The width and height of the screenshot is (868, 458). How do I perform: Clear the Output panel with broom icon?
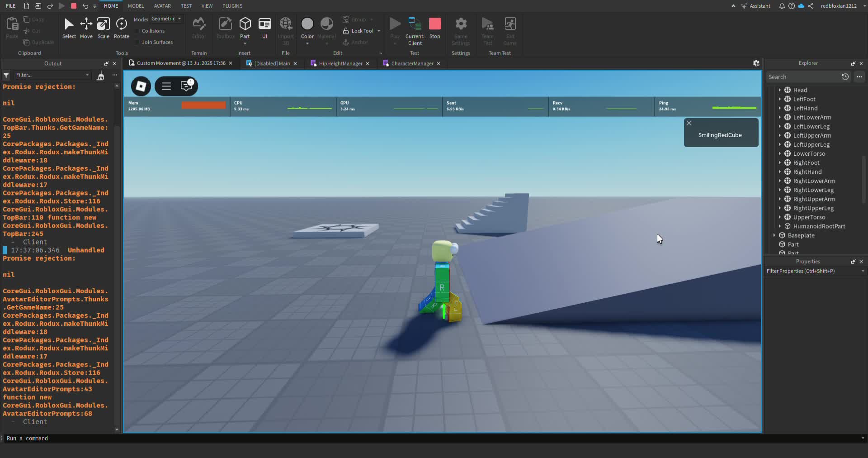(100, 75)
